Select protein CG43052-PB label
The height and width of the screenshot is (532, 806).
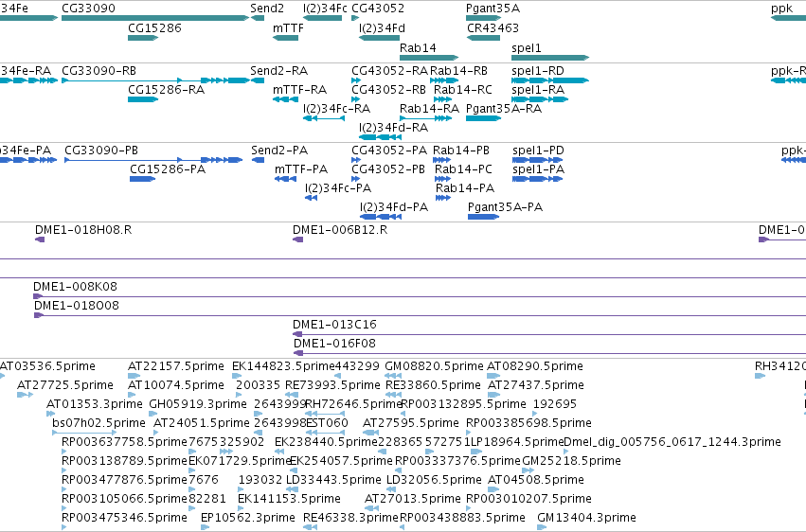(x=388, y=168)
